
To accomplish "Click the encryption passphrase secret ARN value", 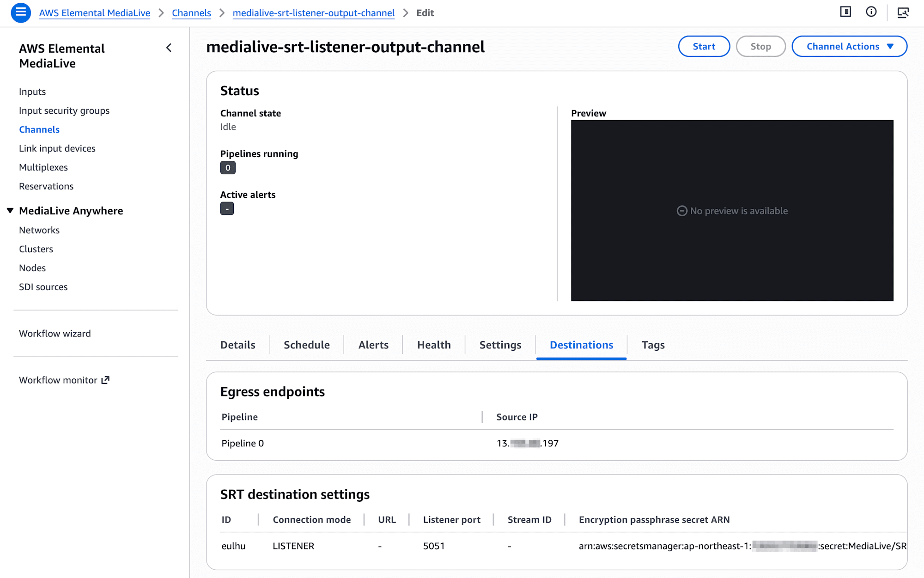I will pyautogui.click(x=742, y=546).
